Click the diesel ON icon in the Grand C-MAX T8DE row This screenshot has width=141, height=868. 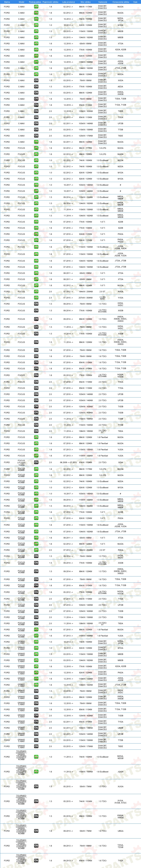coord(36,746)
